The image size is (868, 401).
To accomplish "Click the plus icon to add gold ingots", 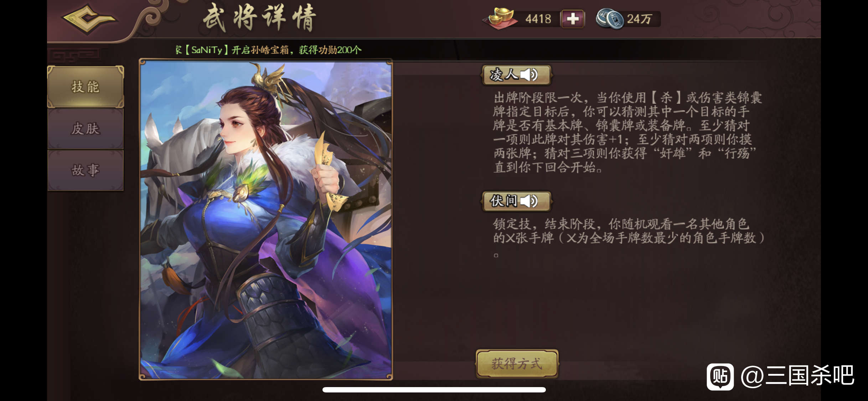I will (573, 19).
